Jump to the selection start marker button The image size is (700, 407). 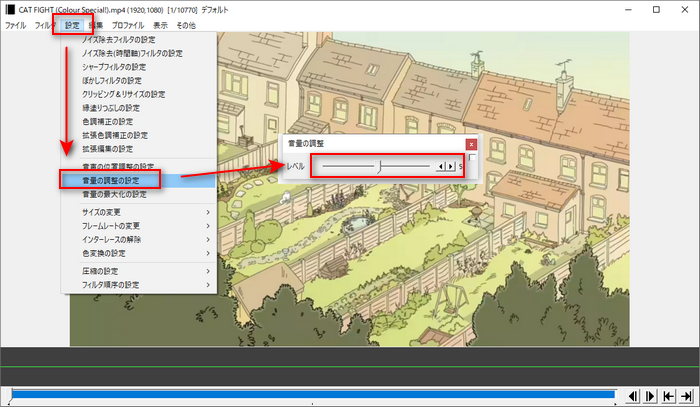tap(667, 396)
